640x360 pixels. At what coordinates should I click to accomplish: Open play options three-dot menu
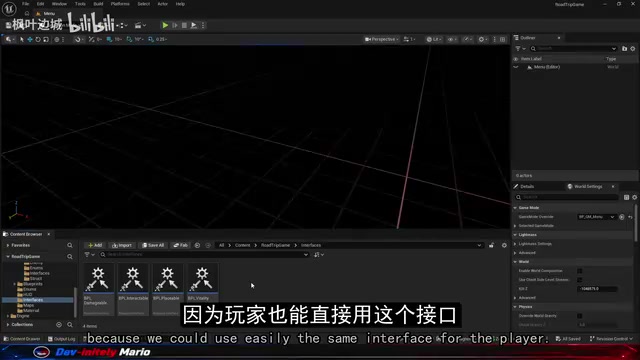203,25
